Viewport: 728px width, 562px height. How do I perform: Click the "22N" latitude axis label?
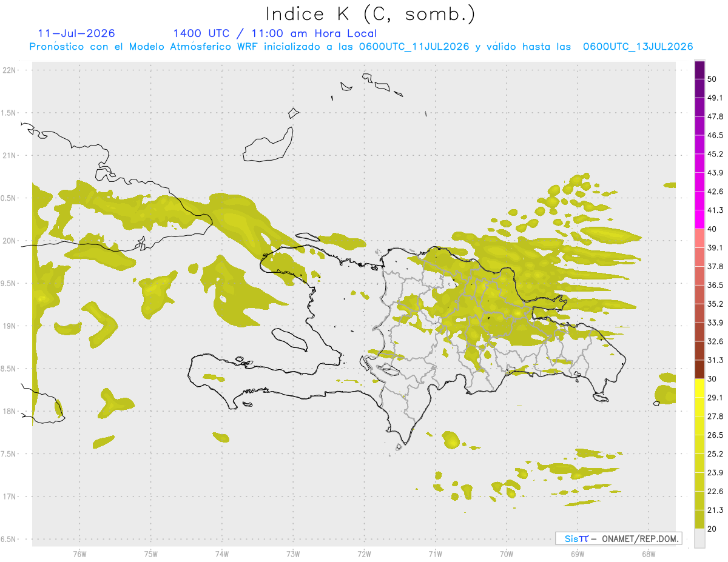(x=10, y=70)
